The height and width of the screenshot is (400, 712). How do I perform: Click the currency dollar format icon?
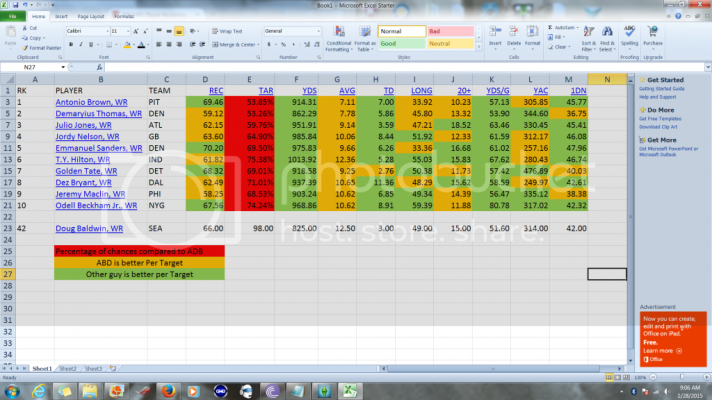[269, 44]
